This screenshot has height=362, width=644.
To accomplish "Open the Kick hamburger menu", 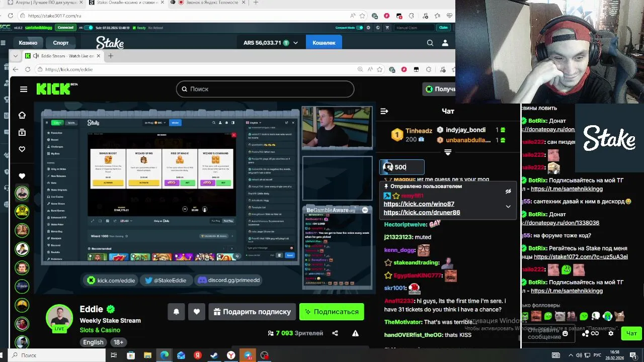I will 24,89.
